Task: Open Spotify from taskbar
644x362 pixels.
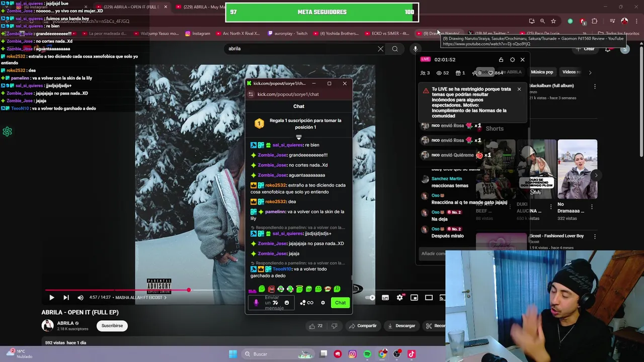Action: click(x=367, y=354)
